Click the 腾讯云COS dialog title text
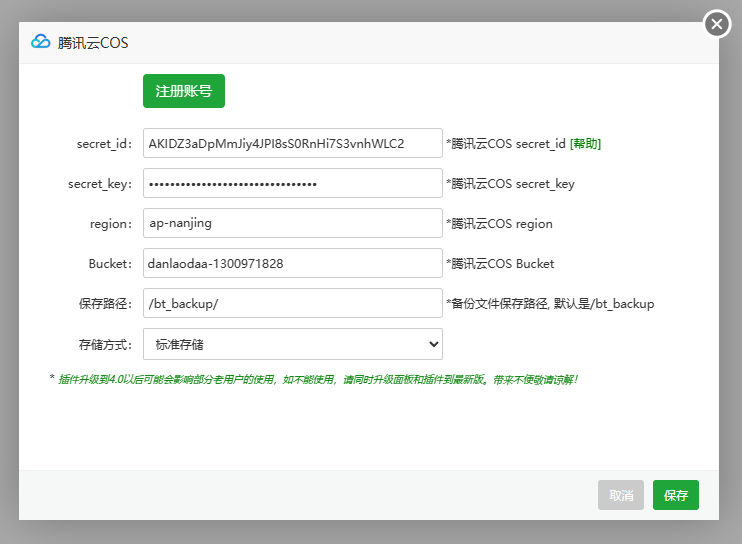 [93, 43]
